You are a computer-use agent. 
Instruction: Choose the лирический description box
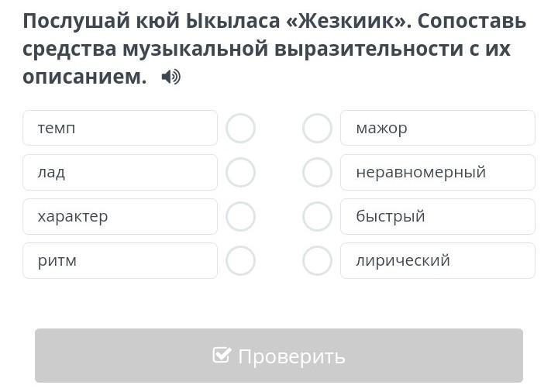pyautogui.click(x=437, y=260)
